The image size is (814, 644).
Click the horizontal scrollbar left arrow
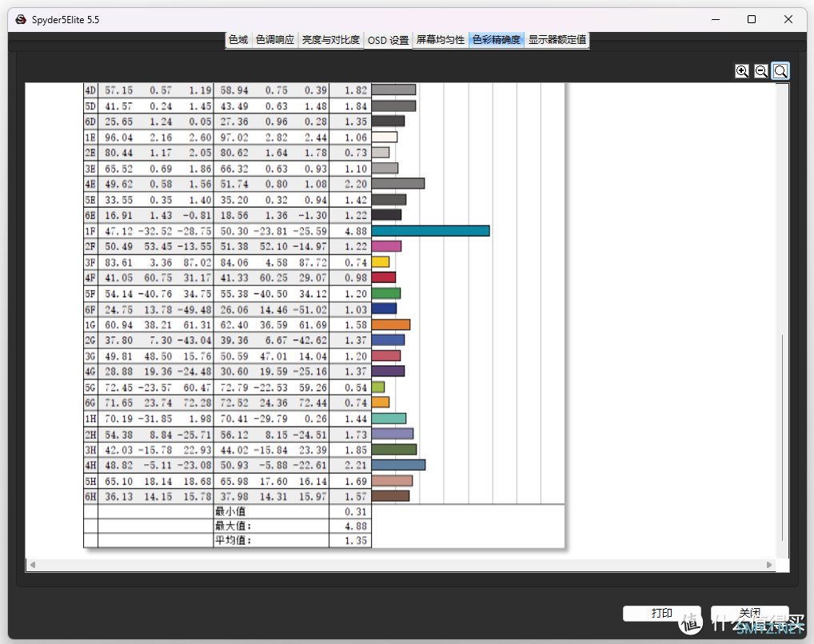tap(33, 565)
